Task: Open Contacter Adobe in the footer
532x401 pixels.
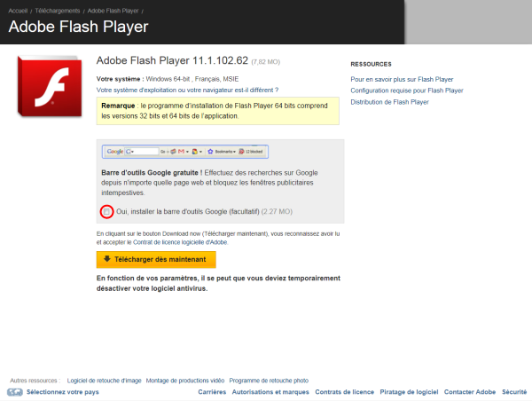Action: [x=470, y=391]
